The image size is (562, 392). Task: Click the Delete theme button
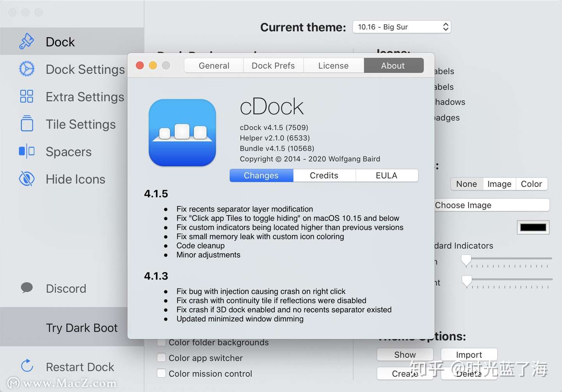[x=469, y=374]
